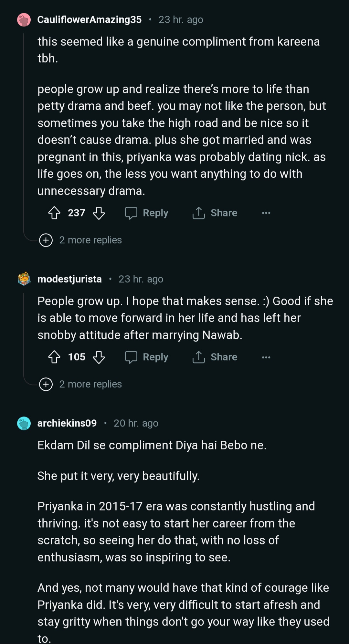Viewport: 349px width, 644px height.
Task: Open CauliflowerAmazing35's user profile
Action: click(x=90, y=20)
